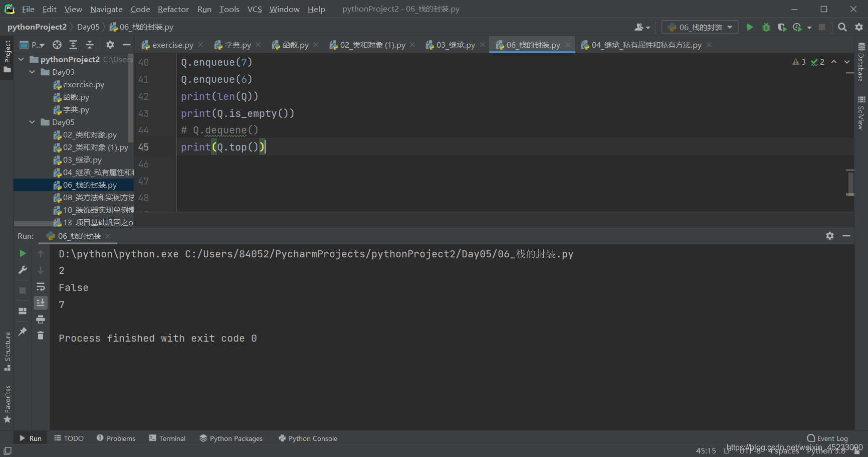Open the wrench settings in Run panel
Image resolution: width=868 pixels, height=457 pixels.
[23, 270]
